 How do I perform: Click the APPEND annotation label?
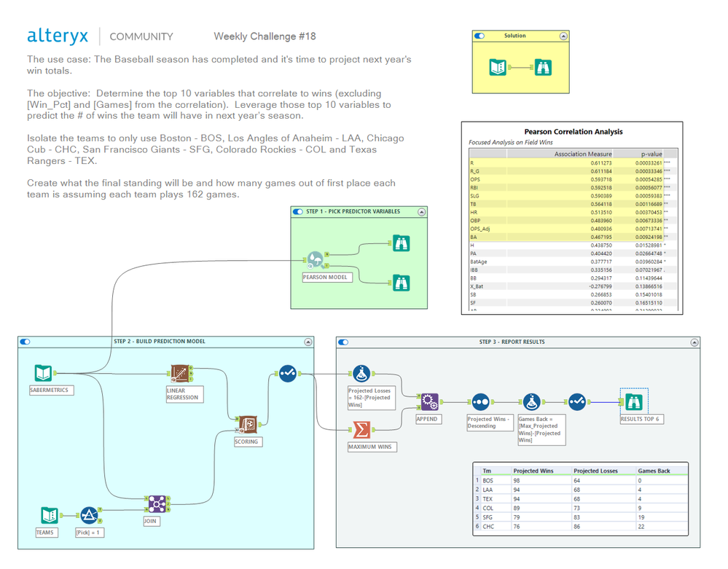pyautogui.click(x=428, y=419)
